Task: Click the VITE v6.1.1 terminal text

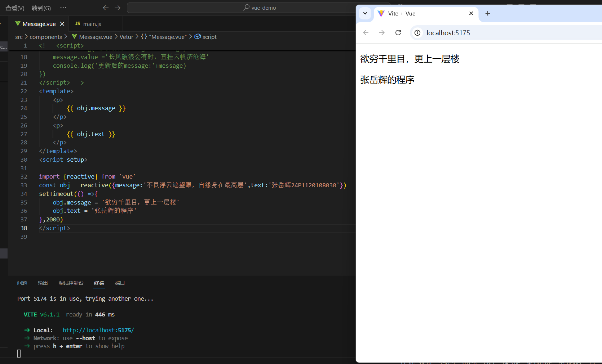Action: [41, 314]
